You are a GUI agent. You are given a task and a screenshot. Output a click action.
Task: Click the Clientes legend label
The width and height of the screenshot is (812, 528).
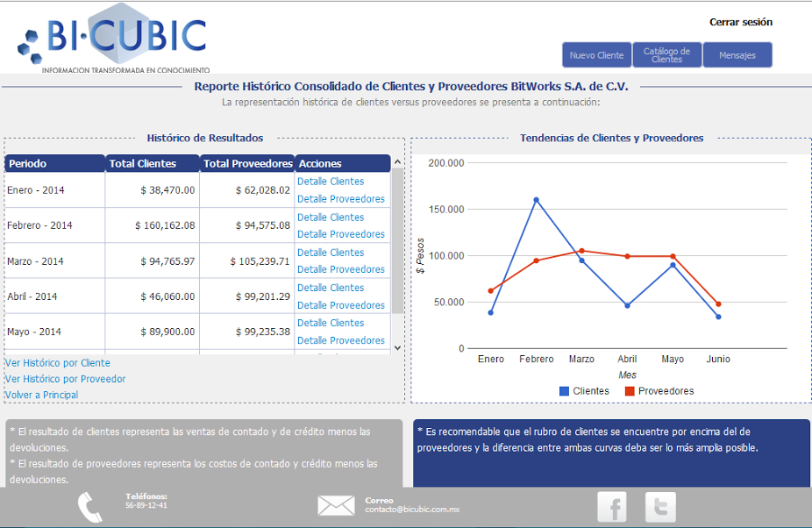tap(591, 391)
